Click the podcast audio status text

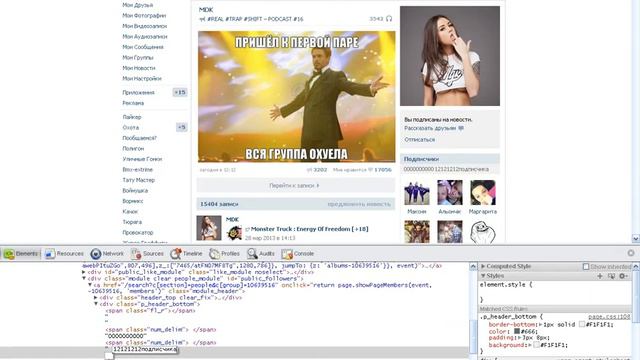(255, 19)
